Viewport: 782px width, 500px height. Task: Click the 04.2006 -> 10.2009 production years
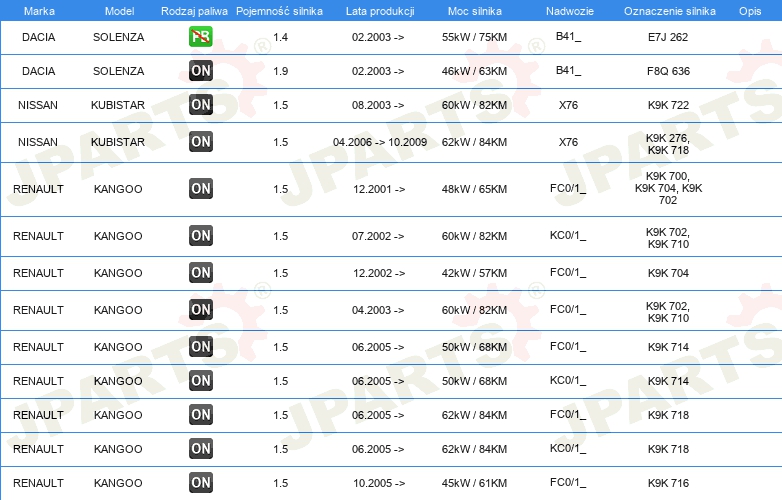click(x=380, y=142)
